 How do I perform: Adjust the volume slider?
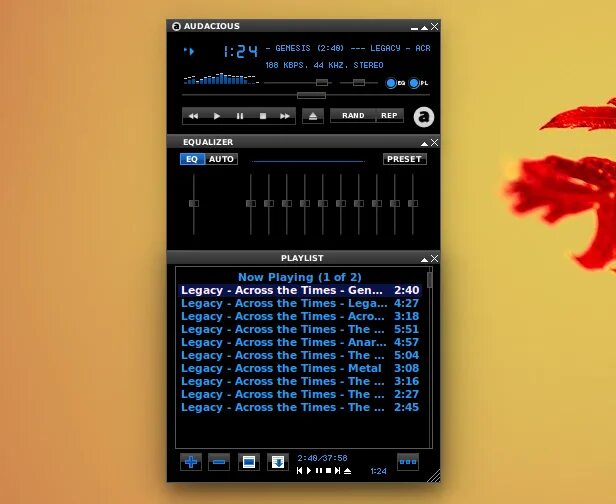(322, 82)
